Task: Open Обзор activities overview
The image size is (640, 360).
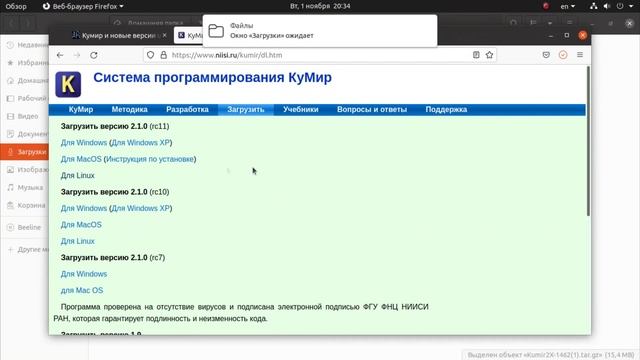Action: tap(16, 6)
